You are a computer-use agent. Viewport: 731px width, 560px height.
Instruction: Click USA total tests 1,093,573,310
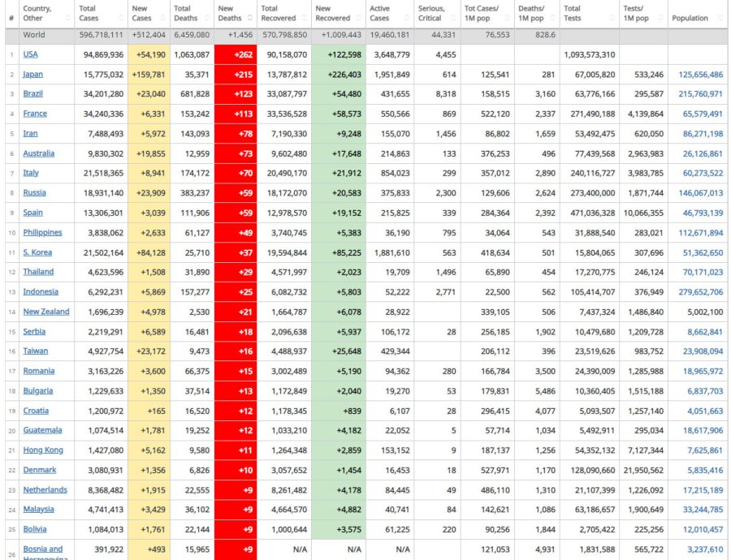coord(590,55)
